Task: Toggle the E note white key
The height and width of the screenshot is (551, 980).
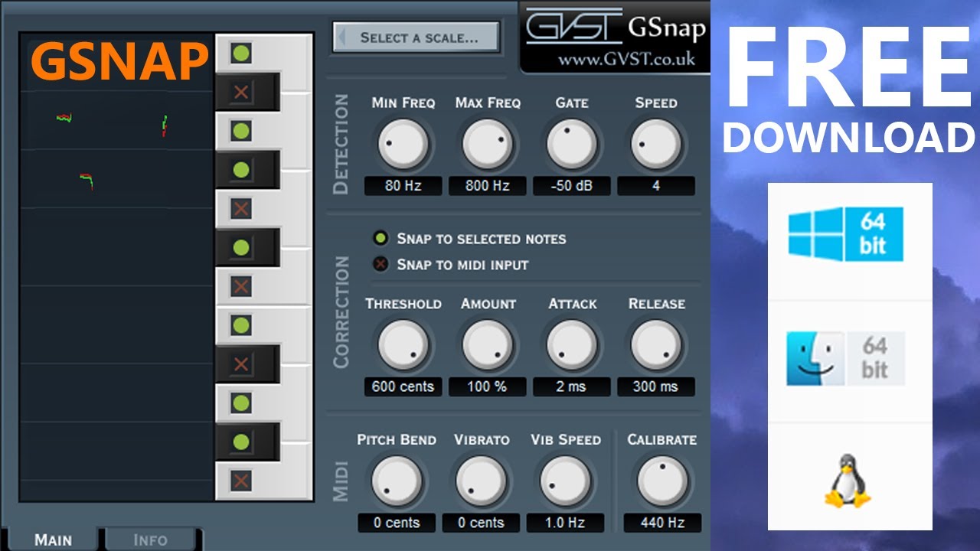Action: 241,325
